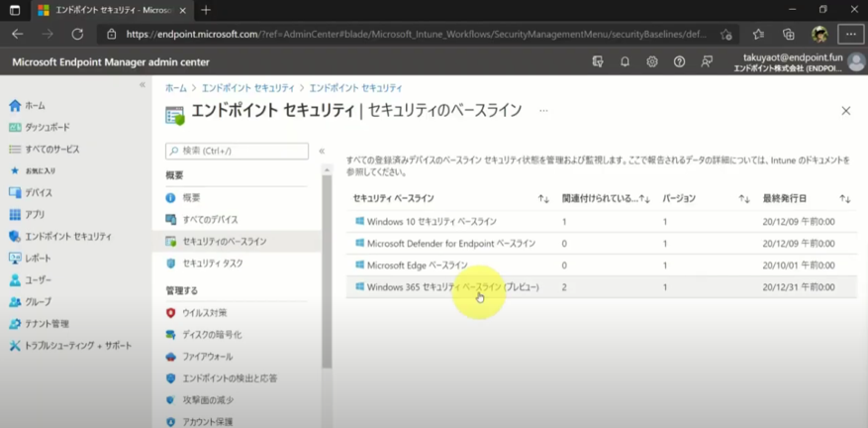Click the ホーム breadcrumb link
Image resolution: width=868 pixels, height=428 pixels.
point(175,88)
